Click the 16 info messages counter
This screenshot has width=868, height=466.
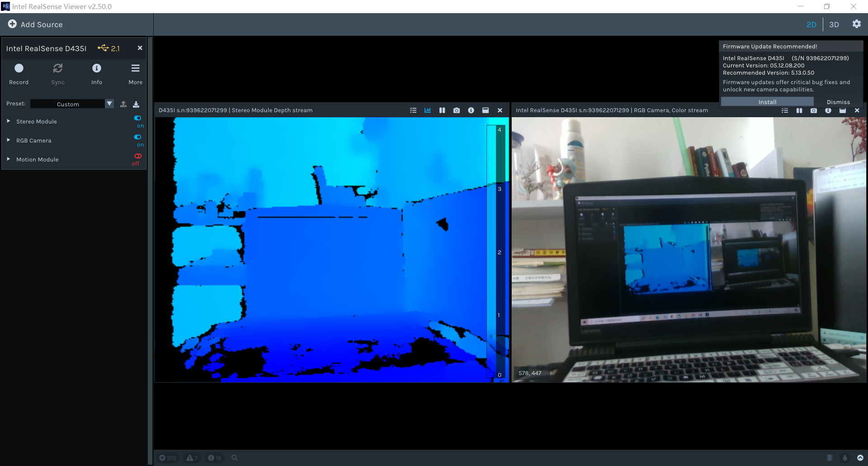[215, 458]
